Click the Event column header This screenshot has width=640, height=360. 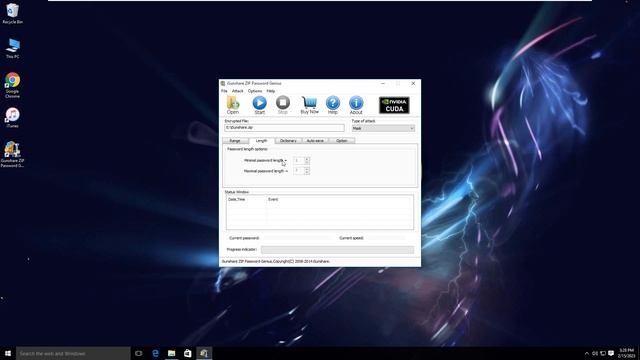339,199
